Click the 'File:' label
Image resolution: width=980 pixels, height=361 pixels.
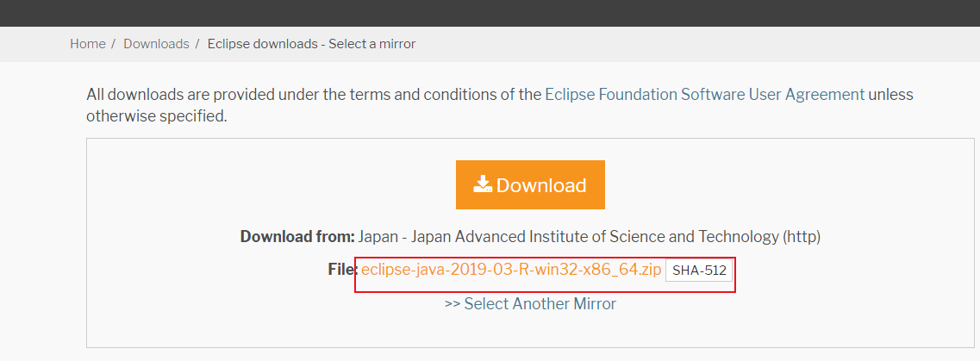(342, 270)
